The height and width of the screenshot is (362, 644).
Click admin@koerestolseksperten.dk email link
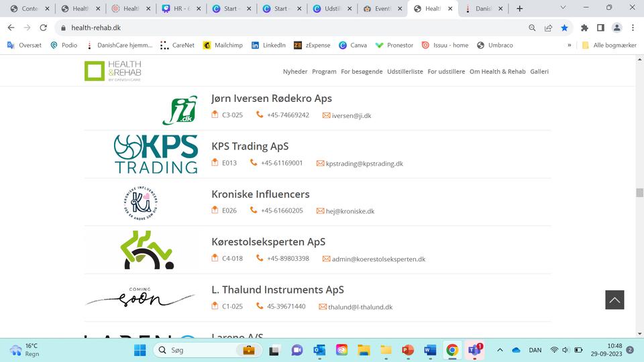tap(378, 259)
